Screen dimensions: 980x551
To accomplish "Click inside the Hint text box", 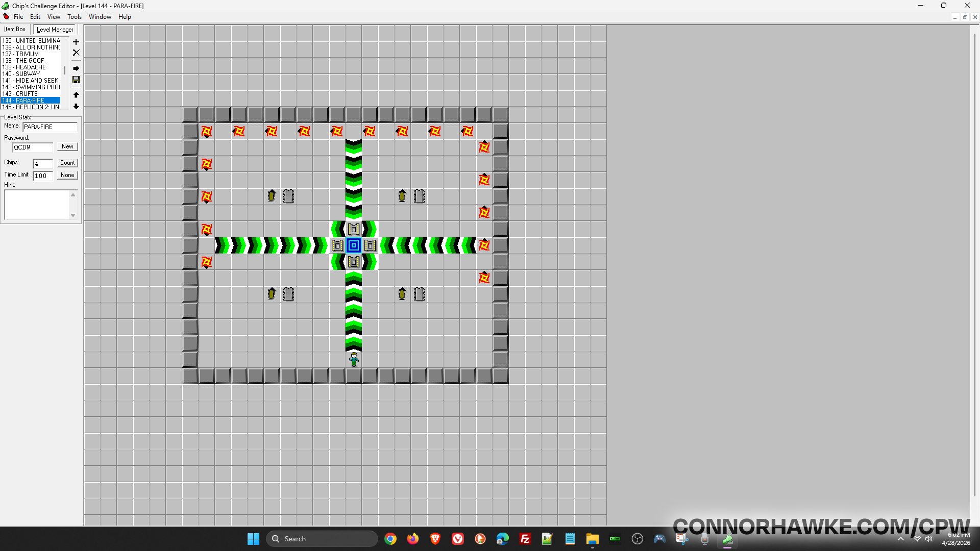I will pyautogui.click(x=37, y=205).
